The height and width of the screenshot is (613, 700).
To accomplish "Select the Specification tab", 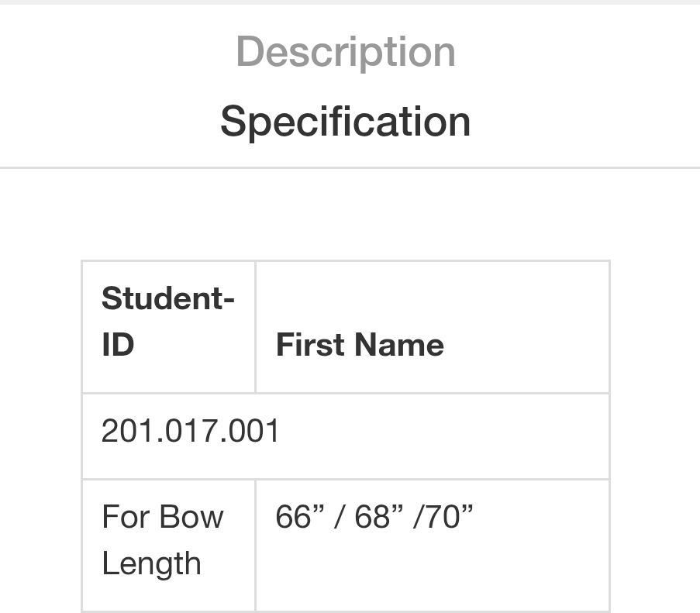I will (346, 122).
